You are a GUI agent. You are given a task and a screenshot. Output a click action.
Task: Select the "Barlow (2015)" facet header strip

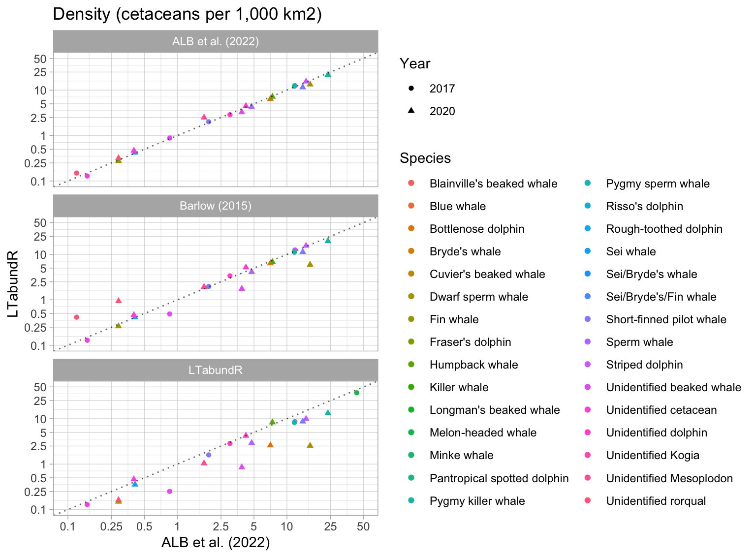click(x=216, y=206)
